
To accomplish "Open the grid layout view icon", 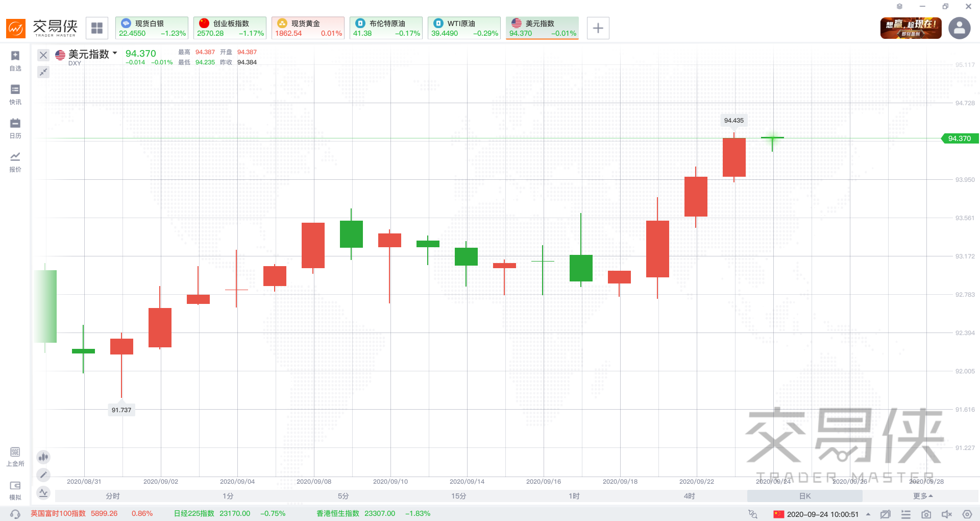I will 97,28.
